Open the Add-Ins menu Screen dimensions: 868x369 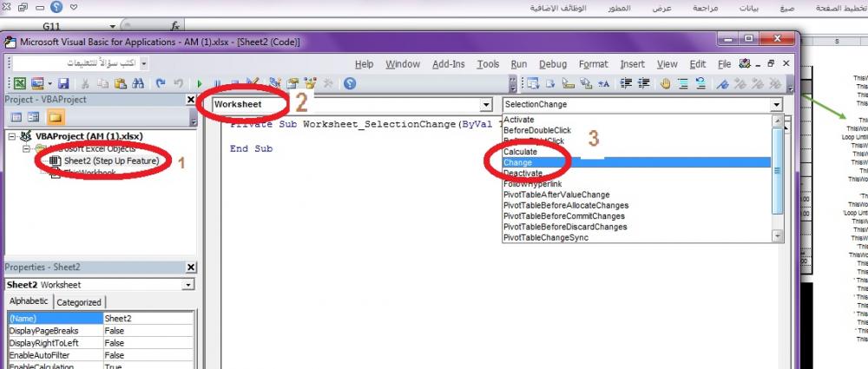click(449, 64)
